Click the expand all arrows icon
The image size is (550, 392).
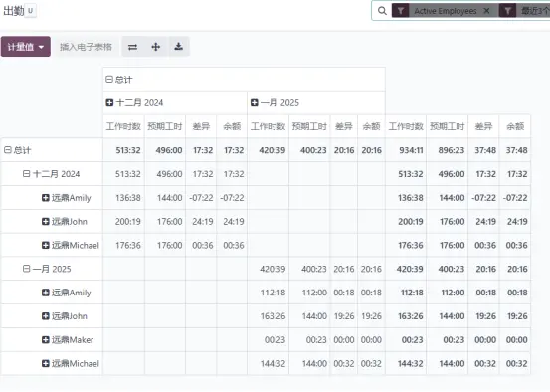[x=156, y=47]
